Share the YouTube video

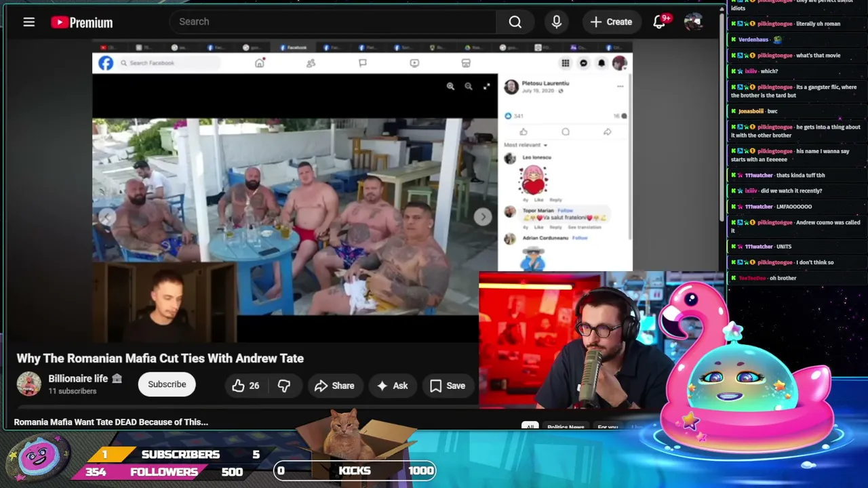click(334, 386)
